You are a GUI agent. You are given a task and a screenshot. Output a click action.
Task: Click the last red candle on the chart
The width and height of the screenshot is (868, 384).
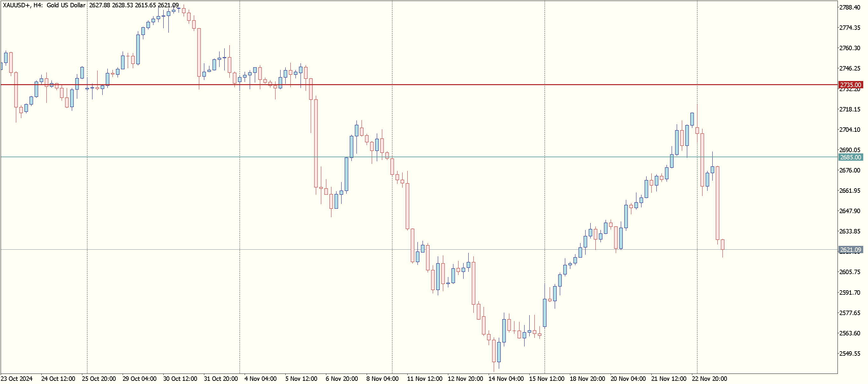tap(722, 245)
